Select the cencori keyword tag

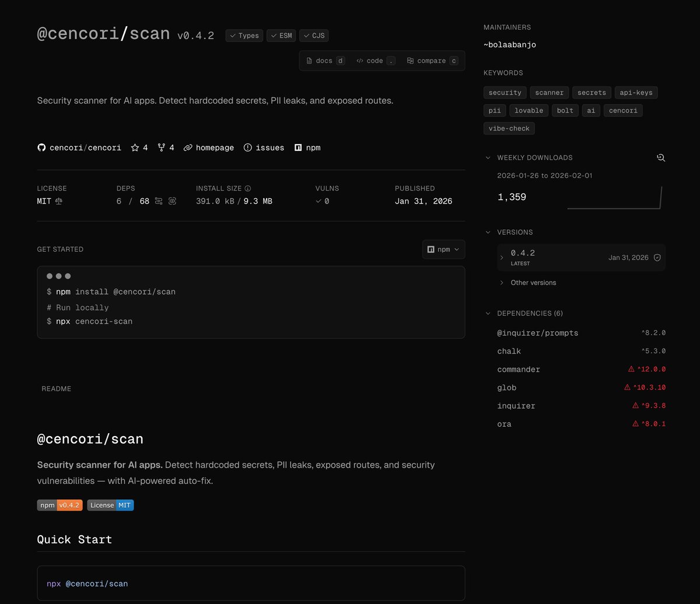[623, 110]
